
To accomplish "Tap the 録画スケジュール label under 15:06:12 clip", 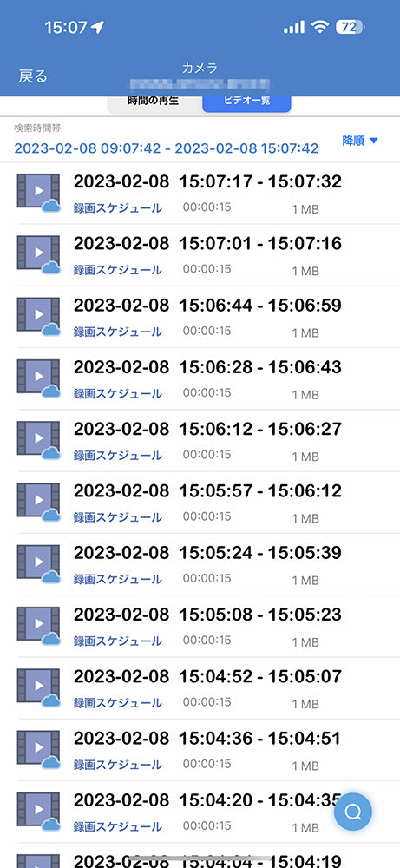I will coord(118,456).
